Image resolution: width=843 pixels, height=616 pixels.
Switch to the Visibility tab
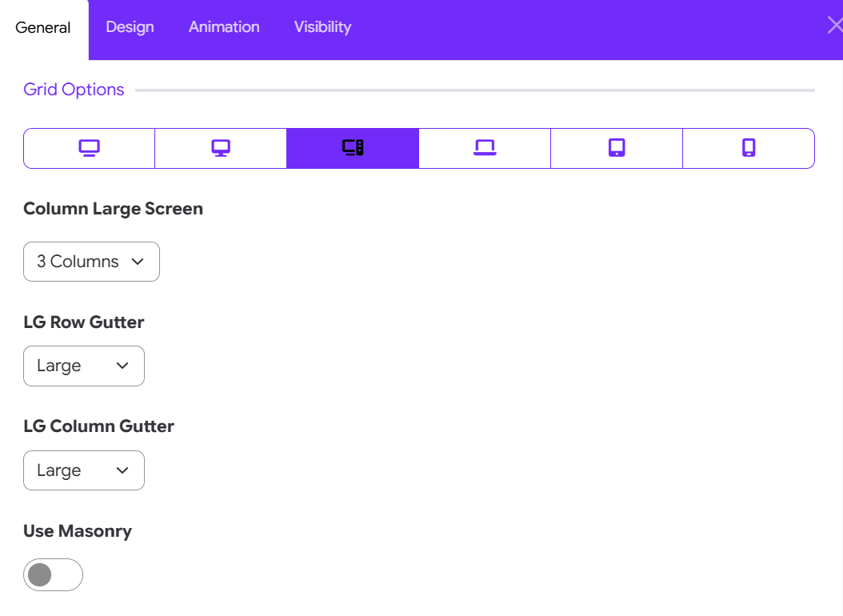point(322,27)
